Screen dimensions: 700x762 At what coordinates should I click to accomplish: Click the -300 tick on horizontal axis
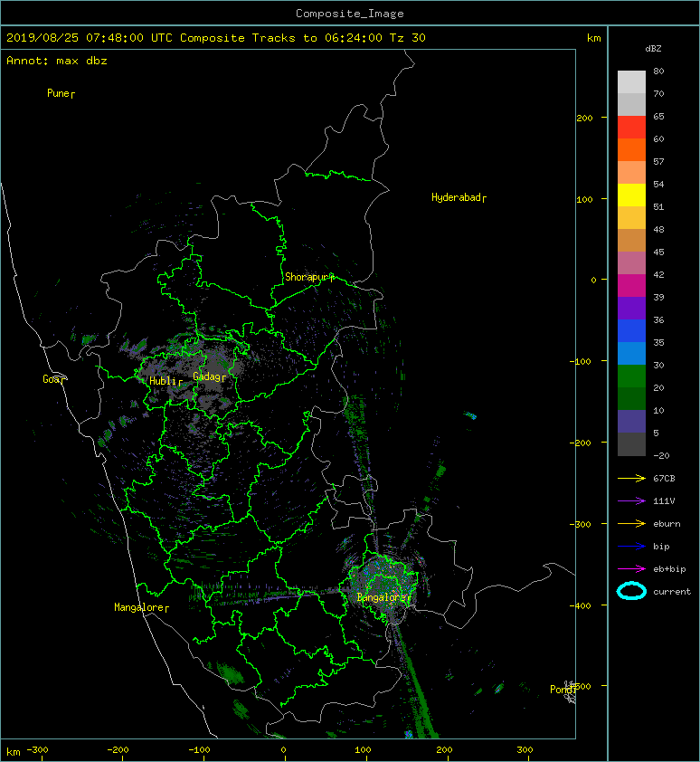pos(37,750)
